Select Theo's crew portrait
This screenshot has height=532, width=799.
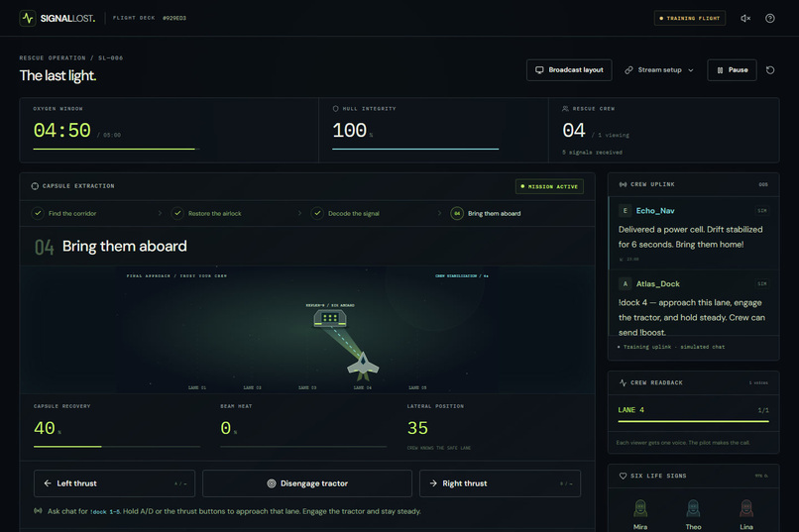coord(694,508)
